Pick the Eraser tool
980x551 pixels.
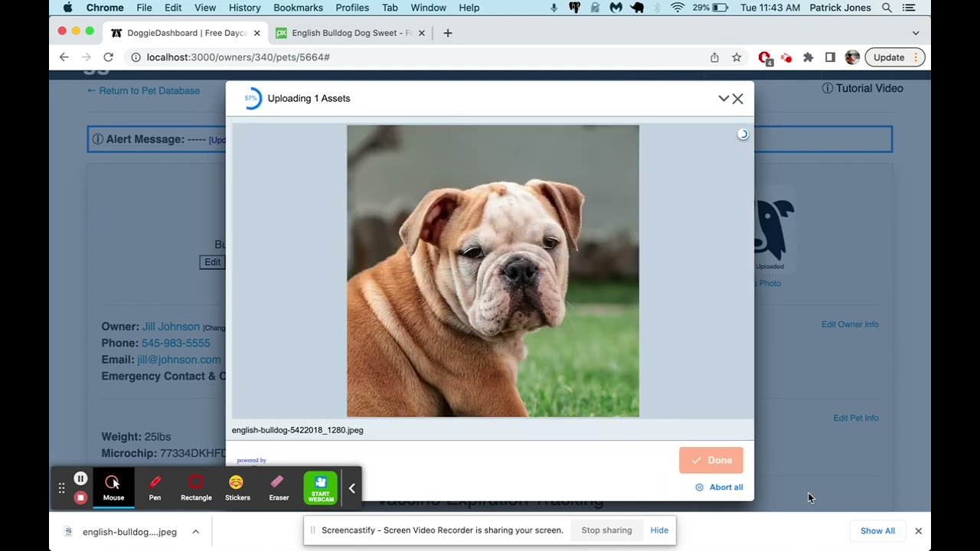278,487
